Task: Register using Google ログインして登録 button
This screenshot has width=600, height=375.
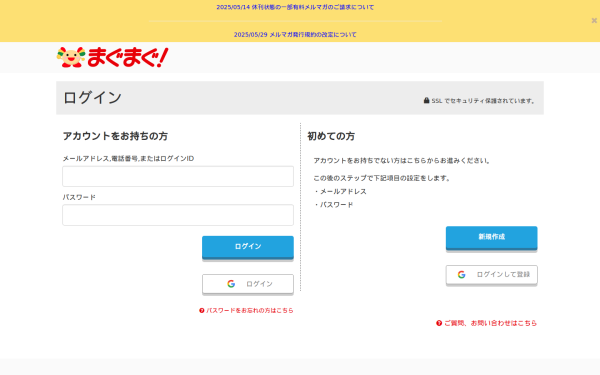Action: [492, 275]
